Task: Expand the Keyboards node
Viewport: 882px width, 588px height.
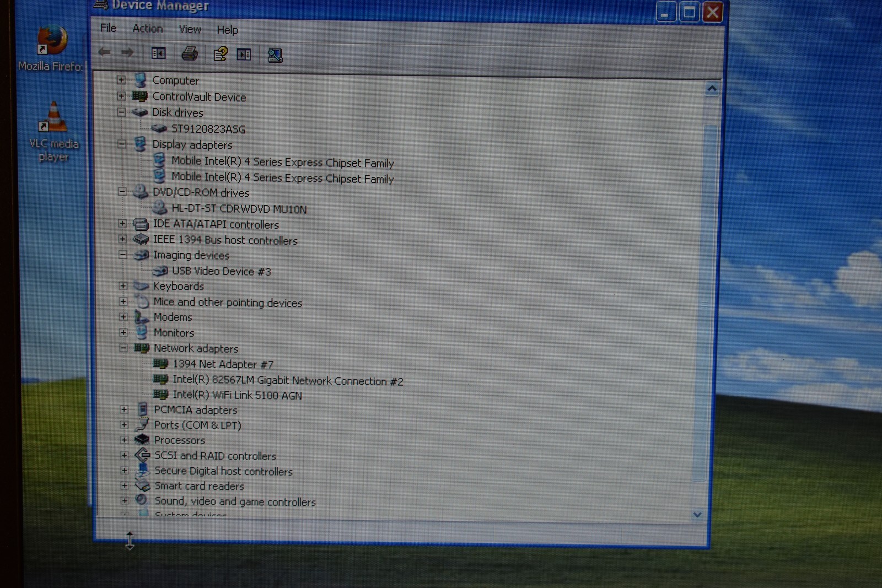Action: (x=123, y=285)
